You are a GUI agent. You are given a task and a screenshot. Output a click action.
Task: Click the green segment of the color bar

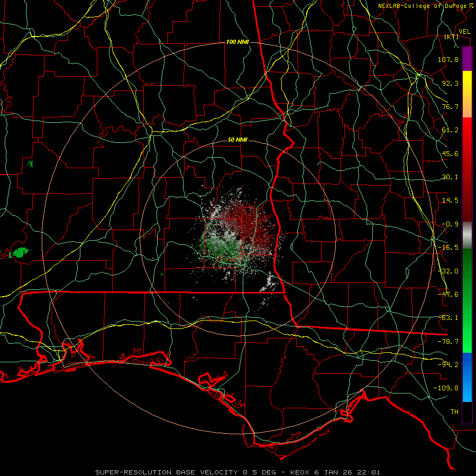[467, 300]
